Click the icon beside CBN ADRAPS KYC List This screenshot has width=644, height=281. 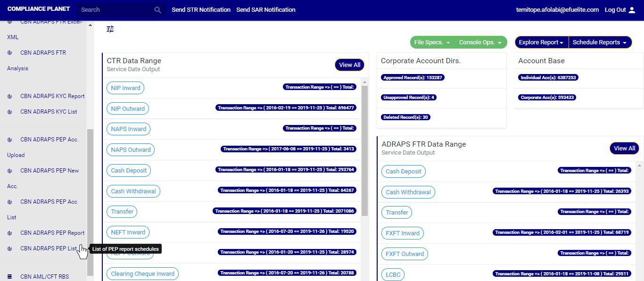10,112
